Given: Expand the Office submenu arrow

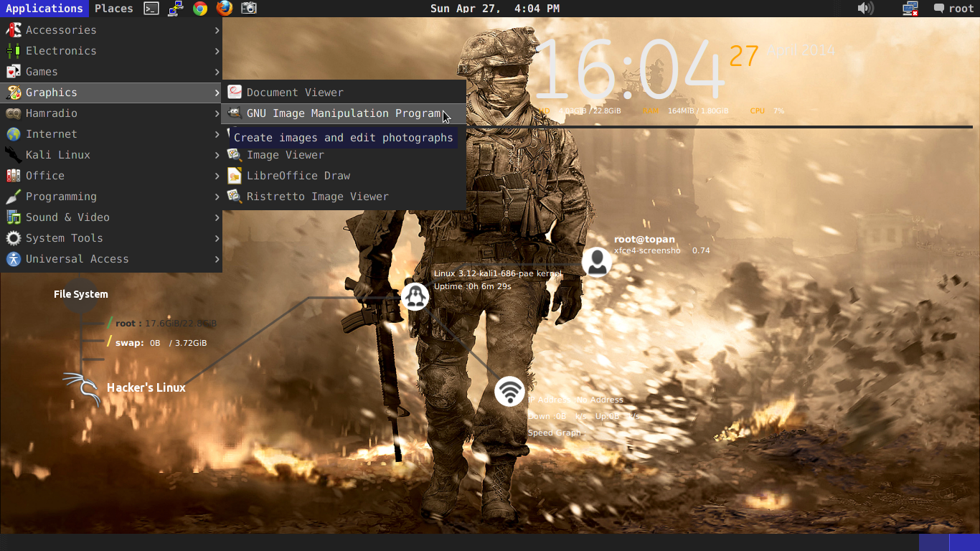Looking at the screenshot, I should 217,176.
